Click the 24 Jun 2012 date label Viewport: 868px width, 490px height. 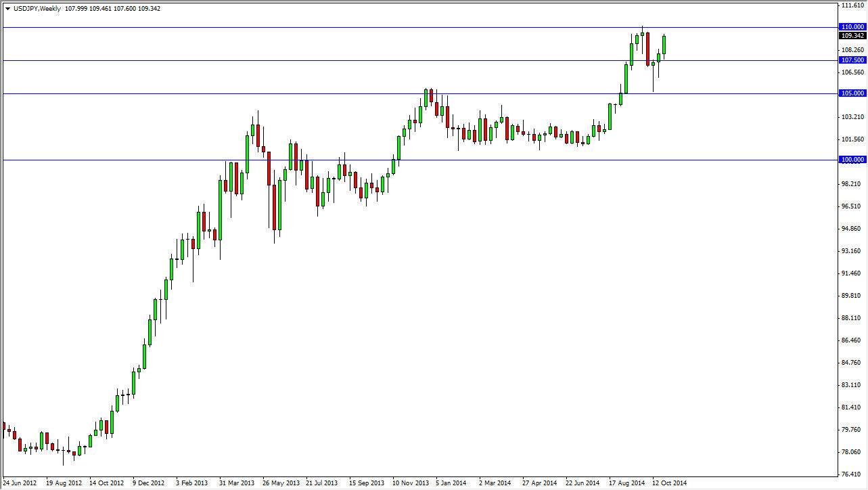(20, 483)
